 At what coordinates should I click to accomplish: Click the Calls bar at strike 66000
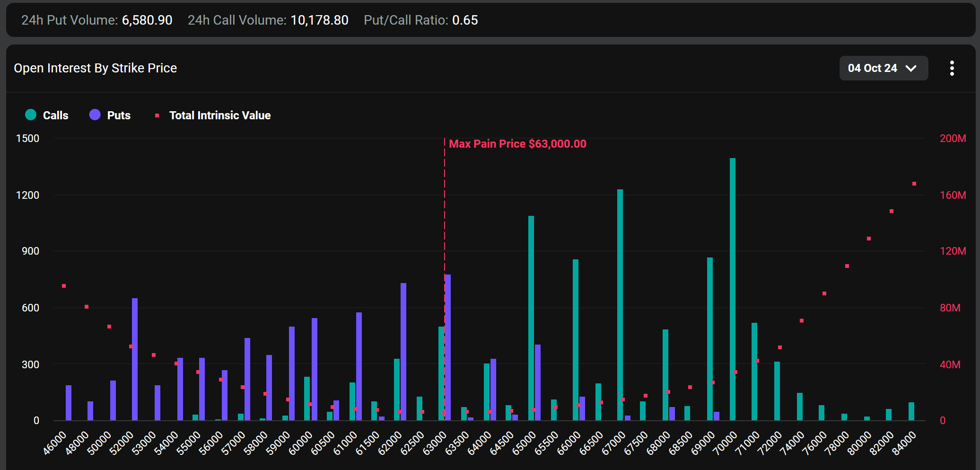pyautogui.click(x=576, y=340)
